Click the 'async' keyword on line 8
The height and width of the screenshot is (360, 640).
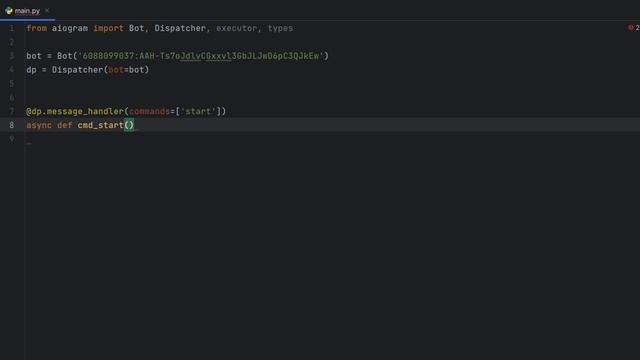[x=39, y=125]
